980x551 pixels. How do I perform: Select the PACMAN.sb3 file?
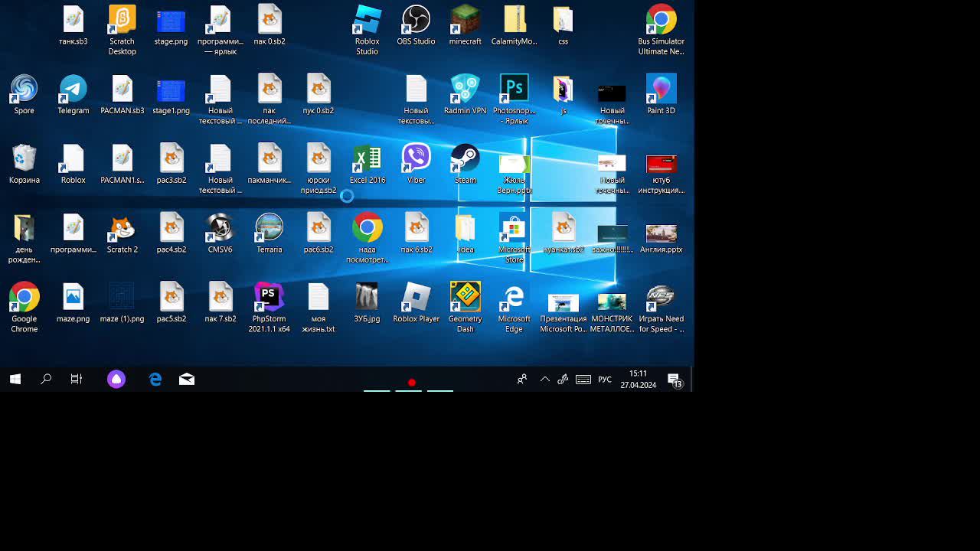click(122, 94)
